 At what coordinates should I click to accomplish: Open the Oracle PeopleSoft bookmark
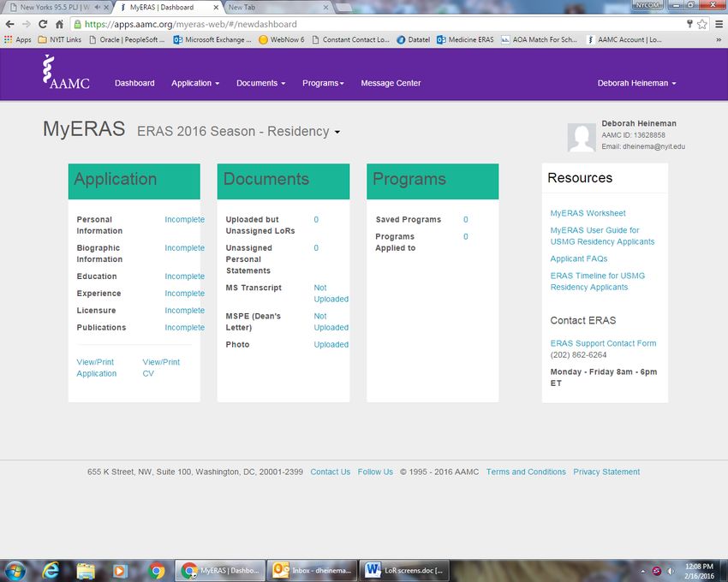127,40
